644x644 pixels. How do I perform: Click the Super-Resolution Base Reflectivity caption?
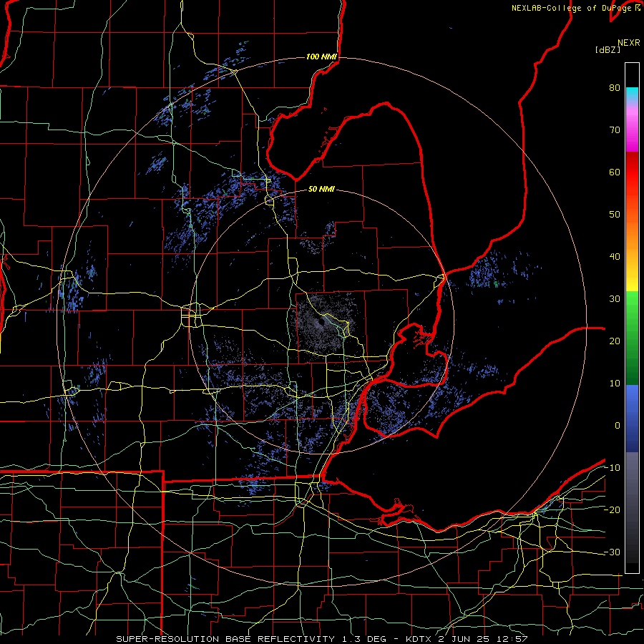coord(321,639)
